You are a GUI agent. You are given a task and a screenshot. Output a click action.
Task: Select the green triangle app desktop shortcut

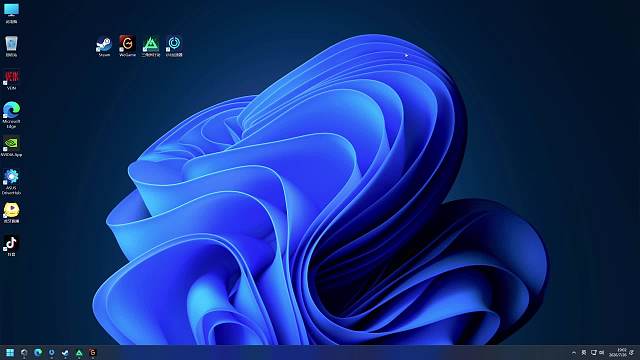151,46
